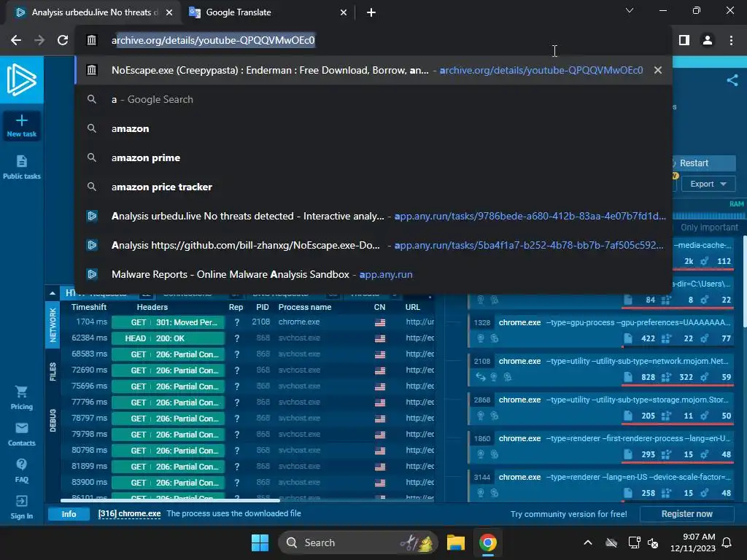
Task: Remove the archive.org suggestion with X
Action: 658,70
